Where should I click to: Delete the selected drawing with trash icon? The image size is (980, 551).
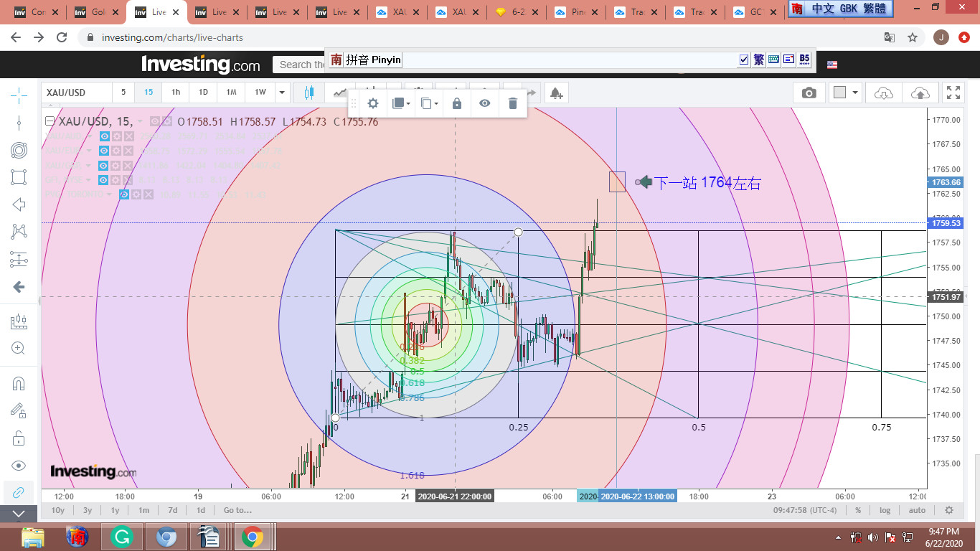513,103
